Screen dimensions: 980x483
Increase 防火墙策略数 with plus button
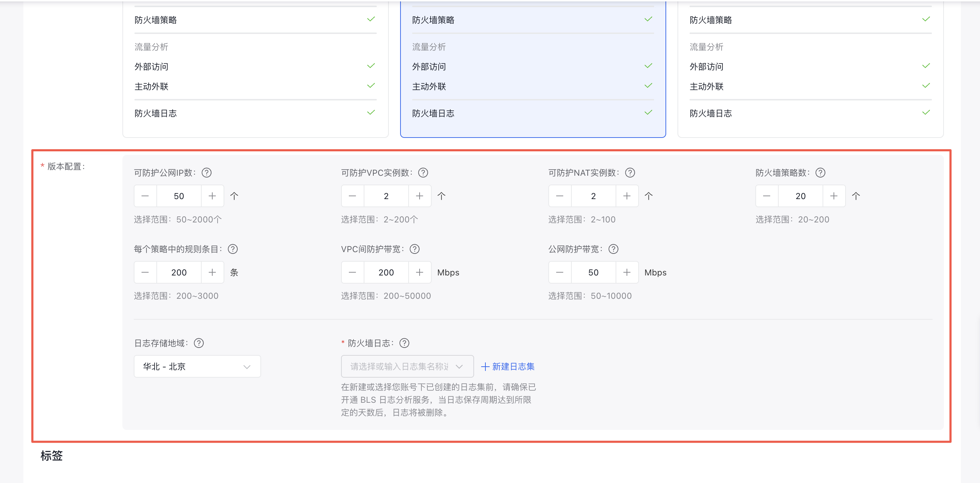[x=834, y=196]
